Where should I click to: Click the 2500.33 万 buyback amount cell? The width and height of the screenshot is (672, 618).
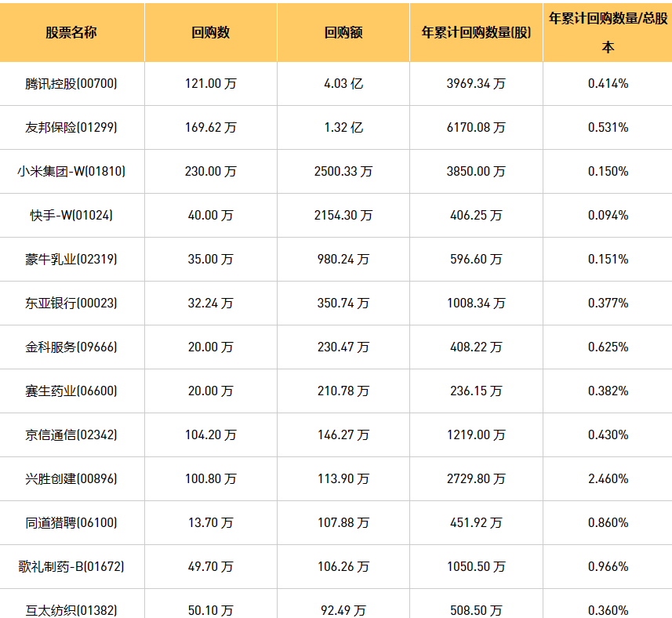click(x=343, y=172)
